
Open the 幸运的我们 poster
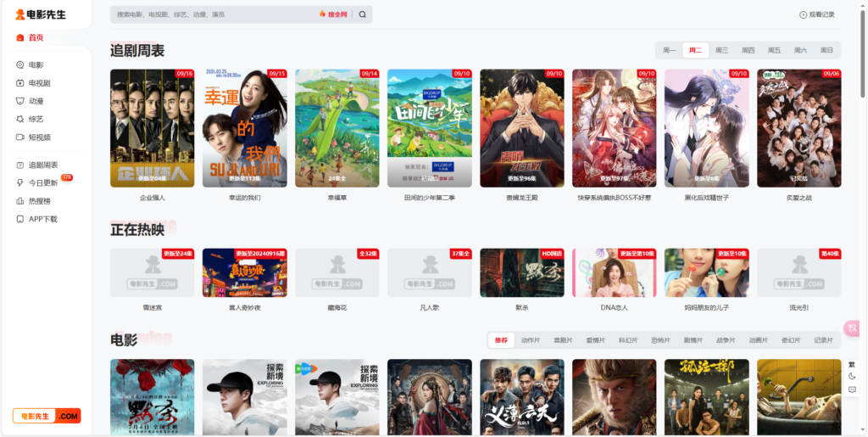click(245, 128)
